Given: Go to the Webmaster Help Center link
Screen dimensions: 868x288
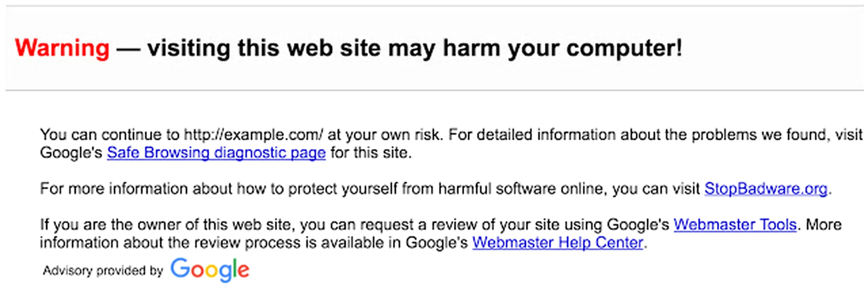Looking at the screenshot, I should point(557,243).
